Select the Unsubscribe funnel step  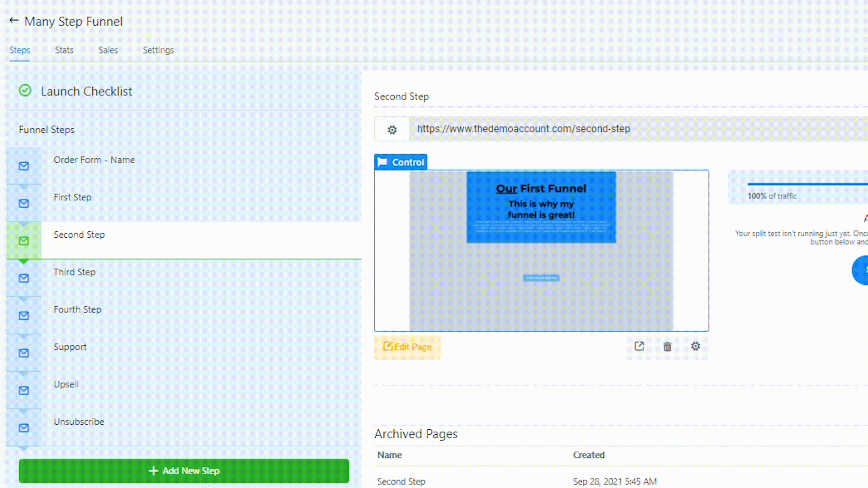point(79,422)
